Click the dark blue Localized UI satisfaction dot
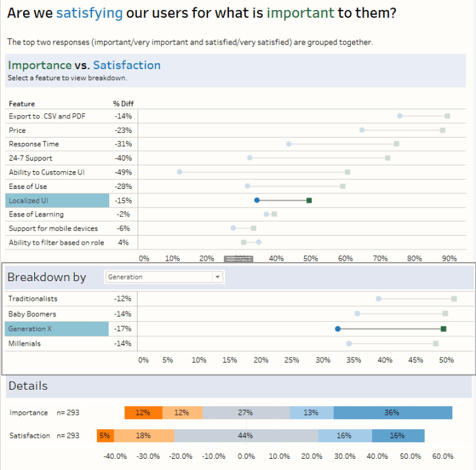Viewport: 476px width, 470px height. [x=257, y=200]
